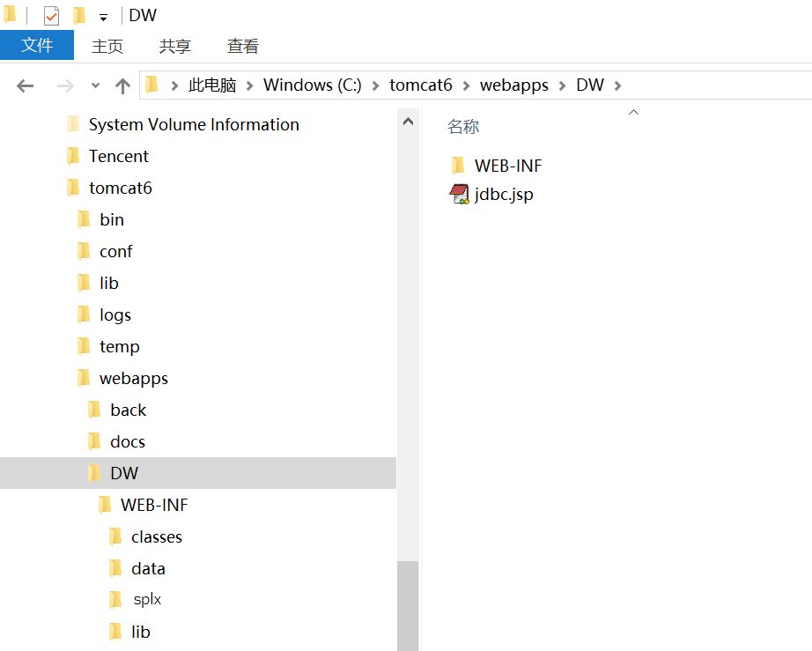812x651 pixels.
Task: Click the Properties checkmark icon in title bar
Action: coord(52,16)
